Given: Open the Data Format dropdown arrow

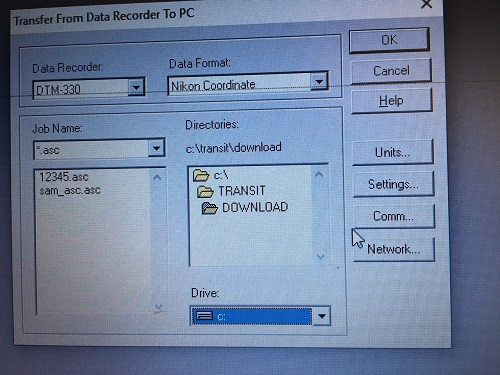Looking at the screenshot, I should coord(319,81).
